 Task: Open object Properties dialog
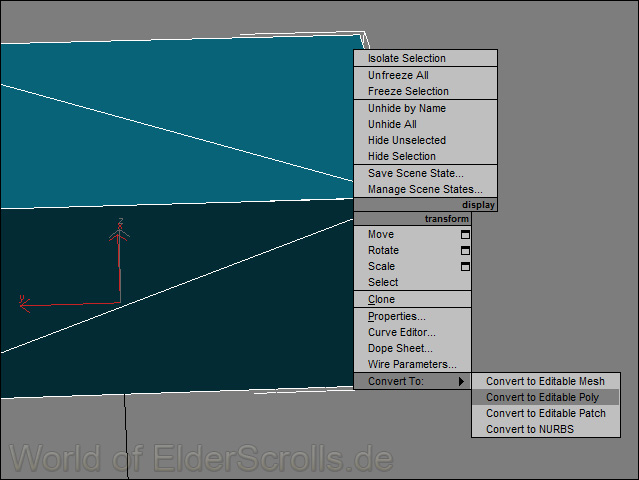(x=396, y=316)
